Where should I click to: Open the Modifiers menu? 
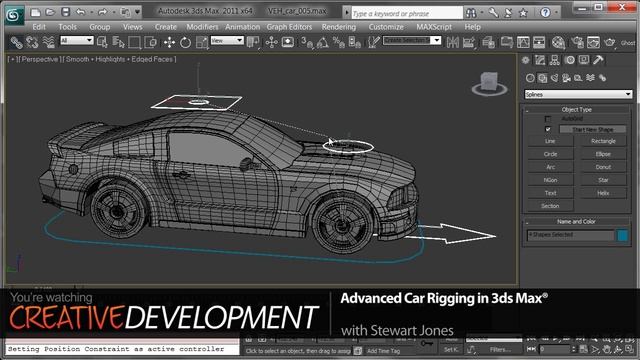(202, 27)
